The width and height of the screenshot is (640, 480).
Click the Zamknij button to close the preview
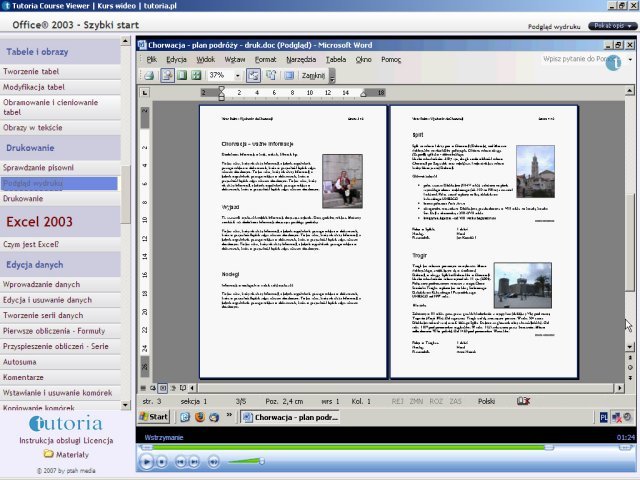(x=312, y=75)
